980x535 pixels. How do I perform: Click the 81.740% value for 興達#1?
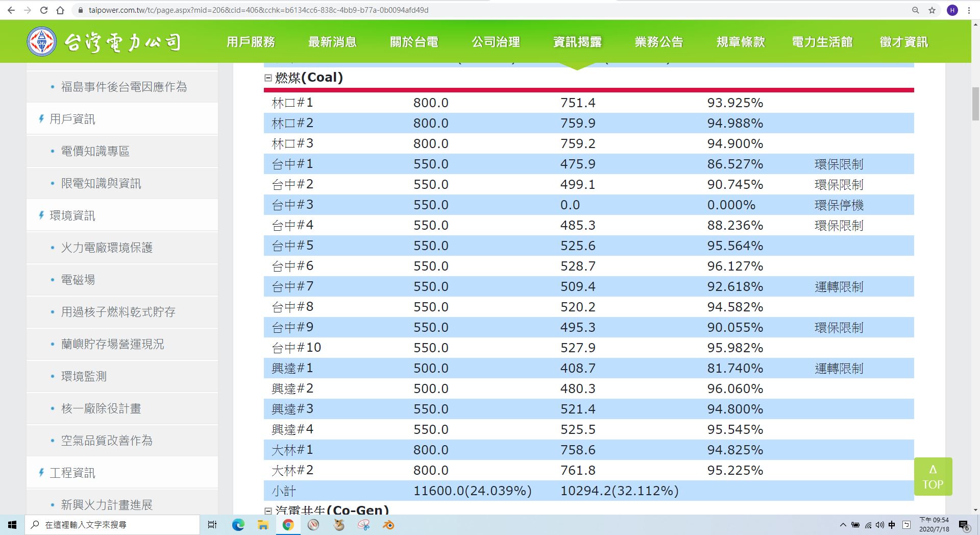(x=735, y=368)
